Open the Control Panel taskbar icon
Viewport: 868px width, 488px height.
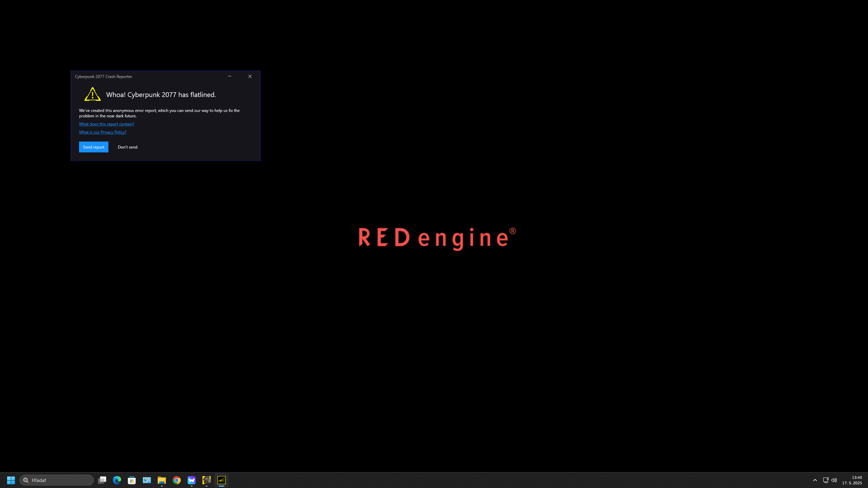tap(147, 480)
